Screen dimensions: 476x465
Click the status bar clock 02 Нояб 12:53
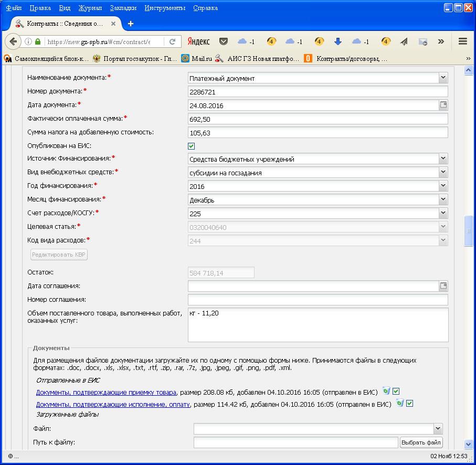(449, 456)
